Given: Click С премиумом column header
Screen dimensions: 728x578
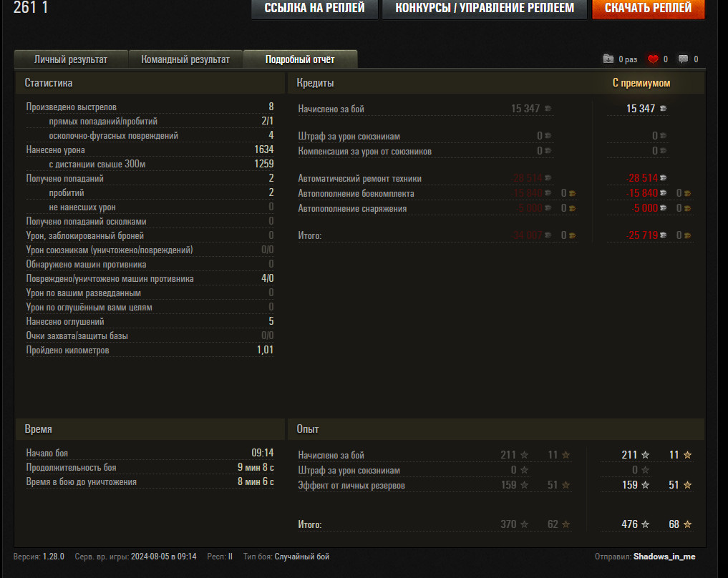Looking at the screenshot, I should (x=641, y=83).
